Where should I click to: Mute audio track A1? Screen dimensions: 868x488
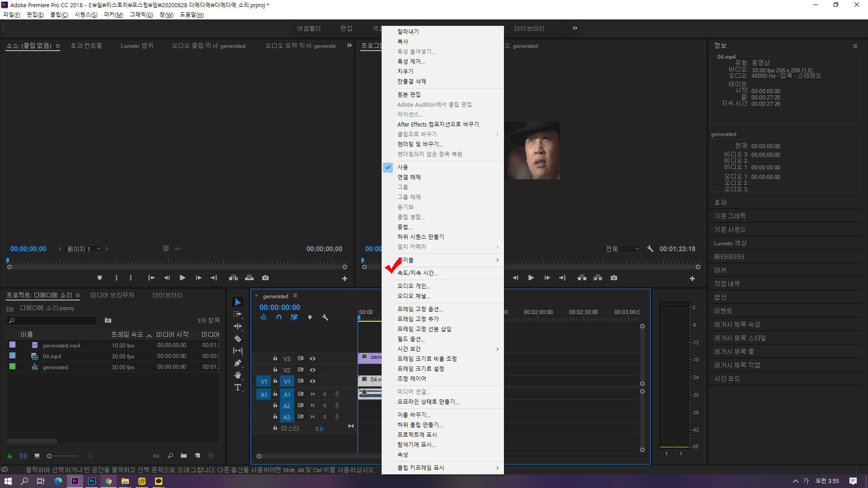click(x=312, y=394)
